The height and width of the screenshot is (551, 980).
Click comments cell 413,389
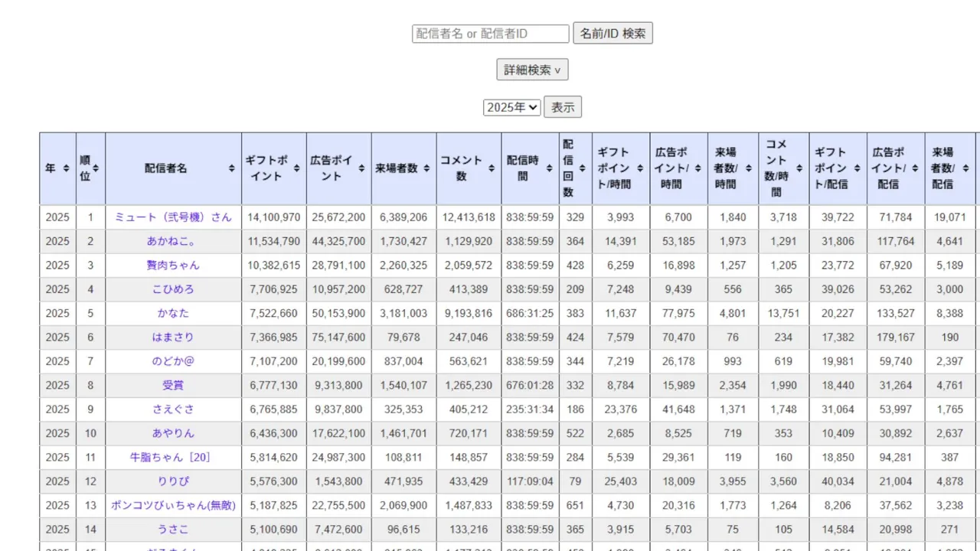pyautogui.click(x=469, y=289)
